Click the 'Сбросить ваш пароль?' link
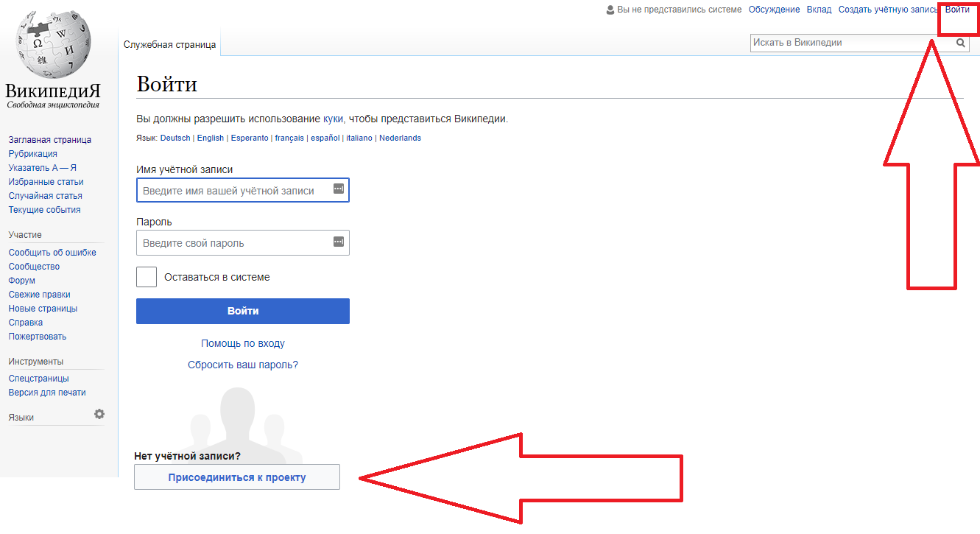The width and height of the screenshot is (980, 534). click(243, 365)
